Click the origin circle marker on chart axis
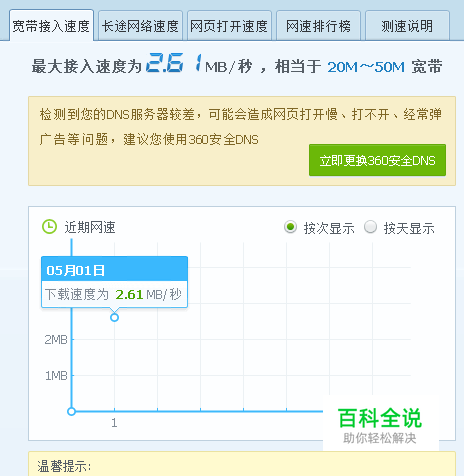This screenshot has height=476, width=464. [x=71, y=411]
